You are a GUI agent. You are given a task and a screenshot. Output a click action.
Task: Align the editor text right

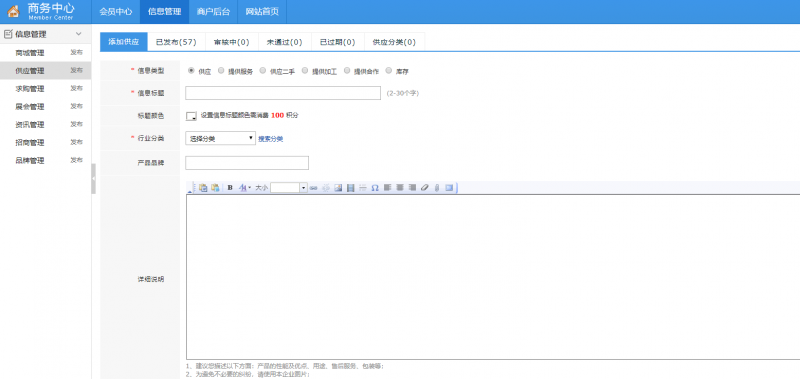[412, 188]
